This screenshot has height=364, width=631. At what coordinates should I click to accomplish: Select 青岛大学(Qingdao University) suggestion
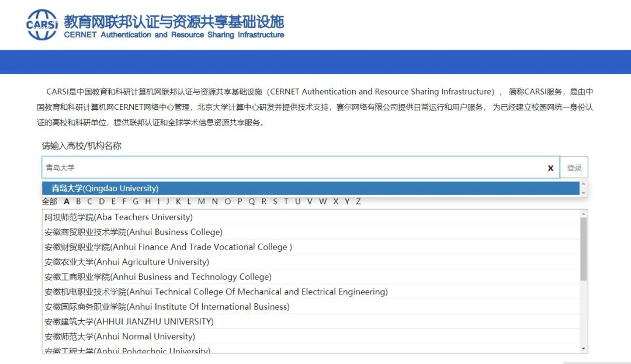(x=311, y=188)
